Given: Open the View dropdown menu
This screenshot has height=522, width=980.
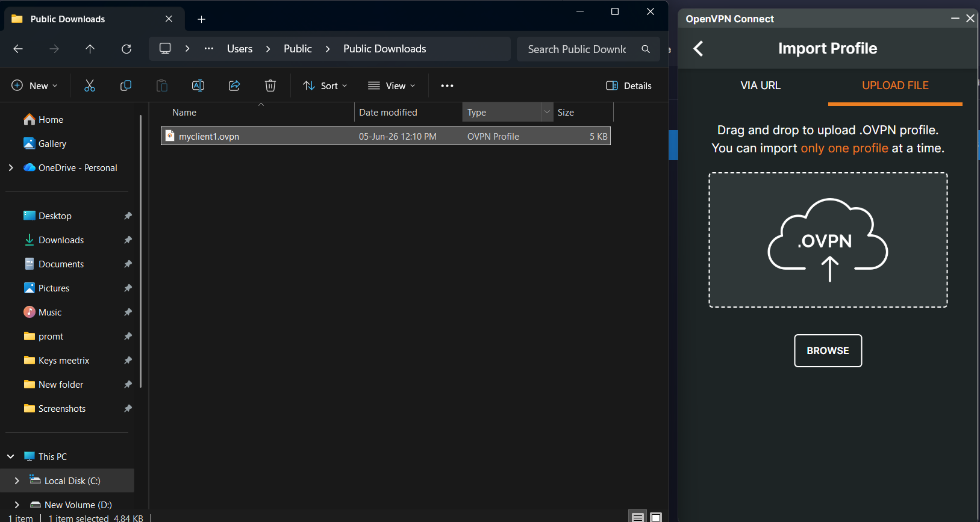Looking at the screenshot, I should 392,85.
